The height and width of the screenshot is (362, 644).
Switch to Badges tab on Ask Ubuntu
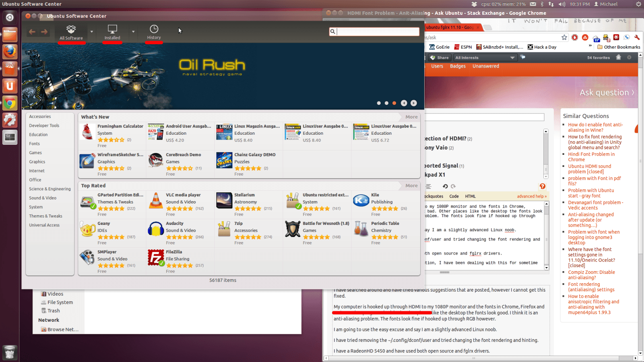(458, 66)
